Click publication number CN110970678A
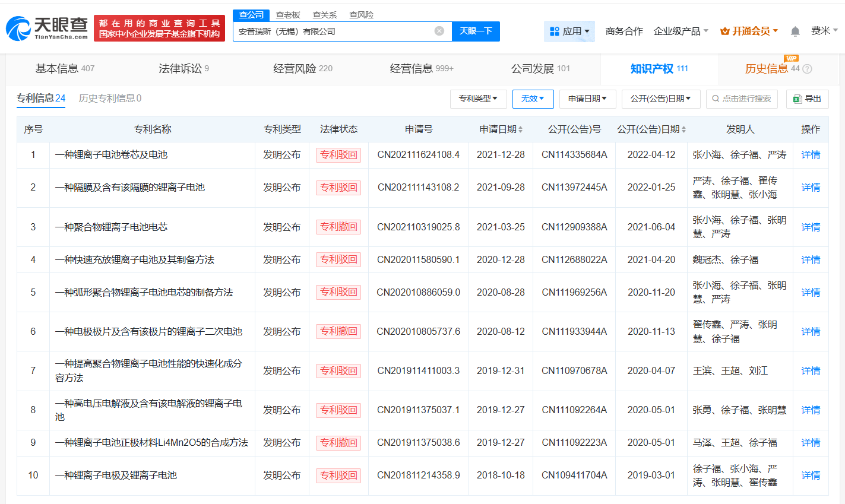Viewport: 845px width, 504px height. (x=574, y=371)
